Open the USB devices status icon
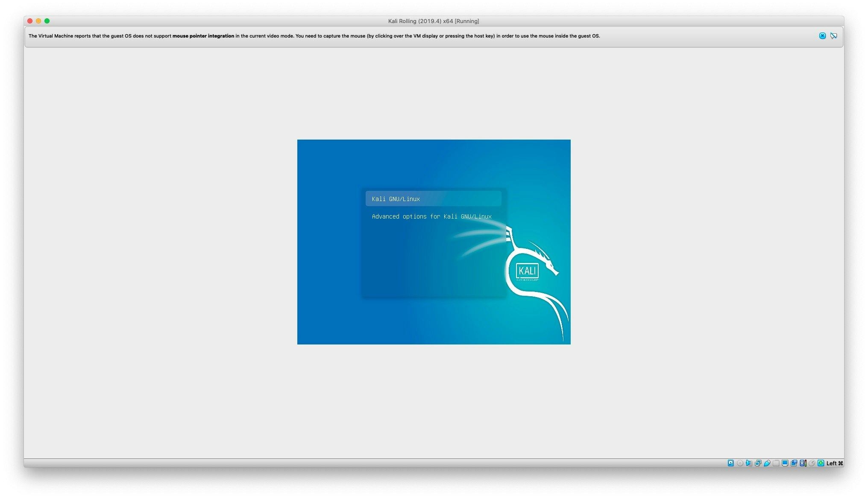Viewport: 868px width, 499px height. [x=767, y=463]
